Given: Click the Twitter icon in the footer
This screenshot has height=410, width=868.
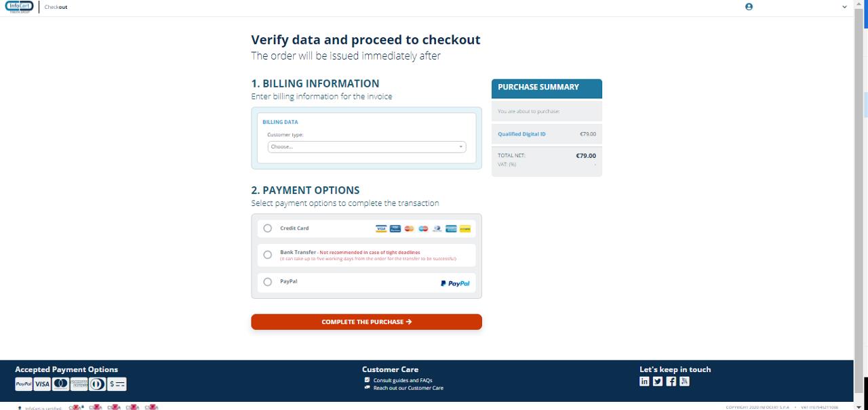Looking at the screenshot, I should pyautogui.click(x=657, y=381).
